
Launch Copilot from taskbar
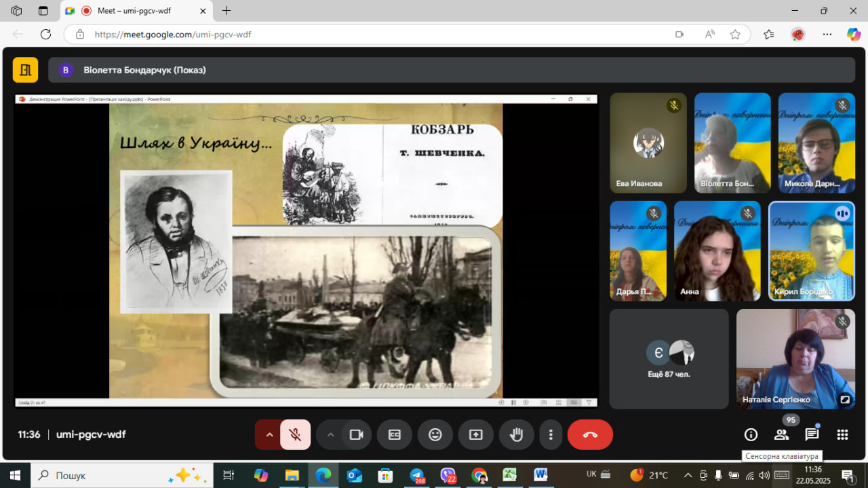point(261,475)
